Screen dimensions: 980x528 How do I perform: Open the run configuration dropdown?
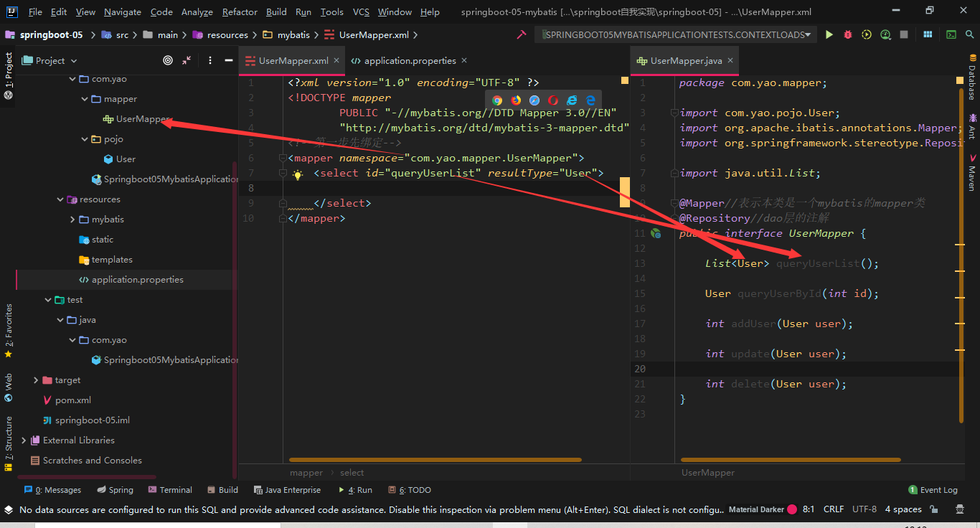coord(676,34)
